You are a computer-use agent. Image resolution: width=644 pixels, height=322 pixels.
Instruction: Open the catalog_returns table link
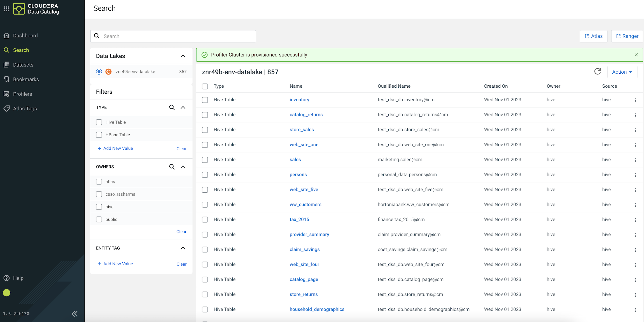coord(306,114)
